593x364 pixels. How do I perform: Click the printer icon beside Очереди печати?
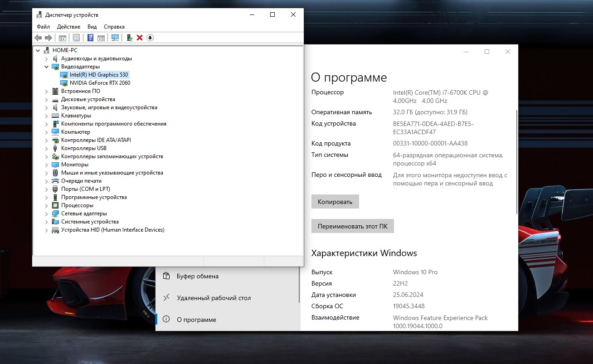(x=55, y=181)
